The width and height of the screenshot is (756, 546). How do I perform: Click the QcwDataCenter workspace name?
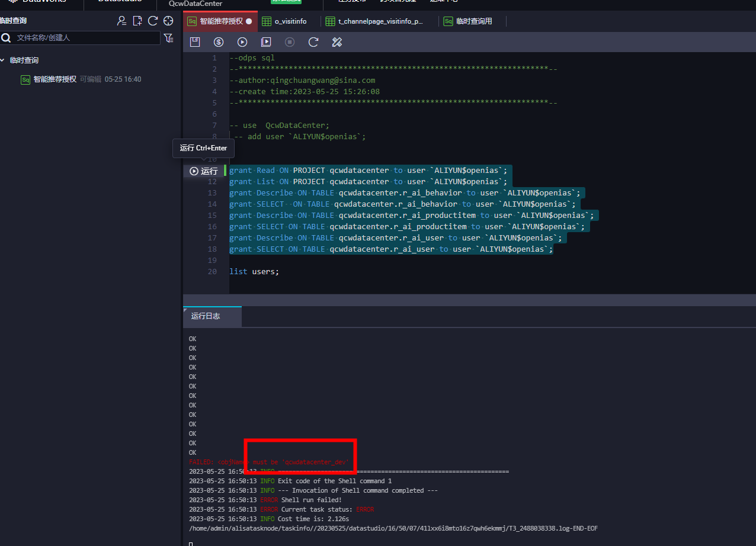click(x=196, y=4)
